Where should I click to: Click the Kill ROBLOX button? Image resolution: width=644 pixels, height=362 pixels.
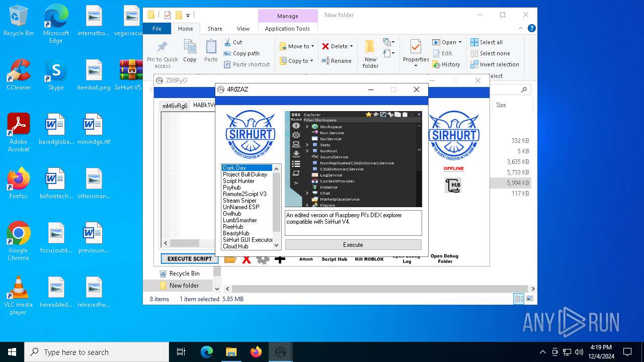click(369, 259)
